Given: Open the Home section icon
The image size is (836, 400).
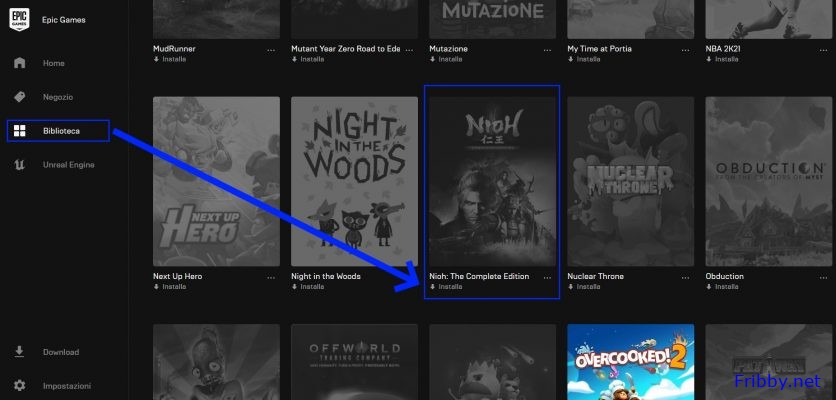Looking at the screenshot, I should 19,63.
